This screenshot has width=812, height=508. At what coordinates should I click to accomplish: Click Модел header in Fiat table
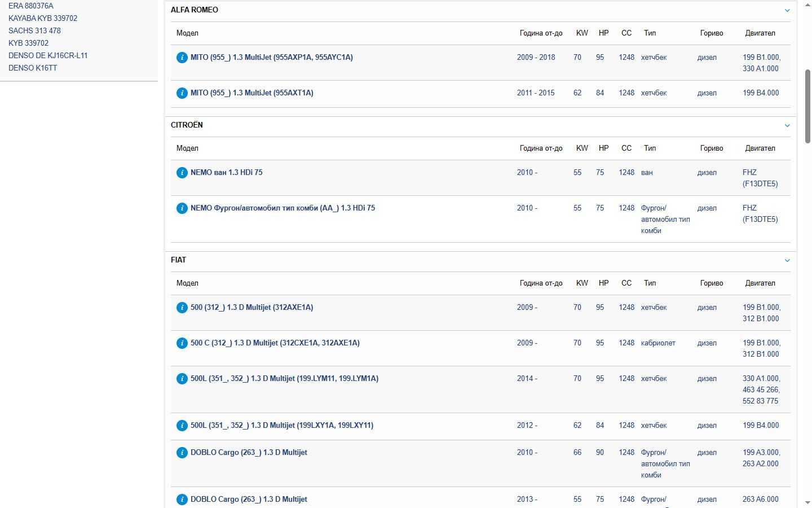[x=187, y=283]
